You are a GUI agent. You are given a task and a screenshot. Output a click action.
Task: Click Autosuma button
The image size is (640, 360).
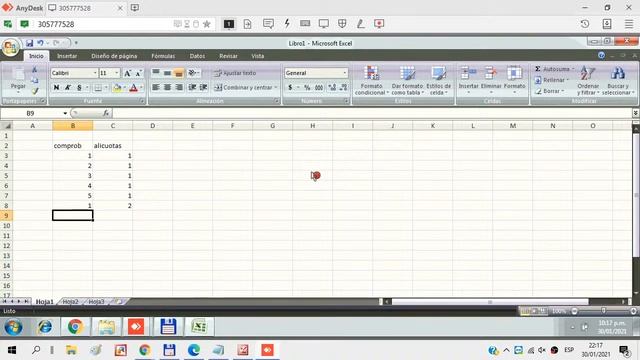click(x=554, y=69)
